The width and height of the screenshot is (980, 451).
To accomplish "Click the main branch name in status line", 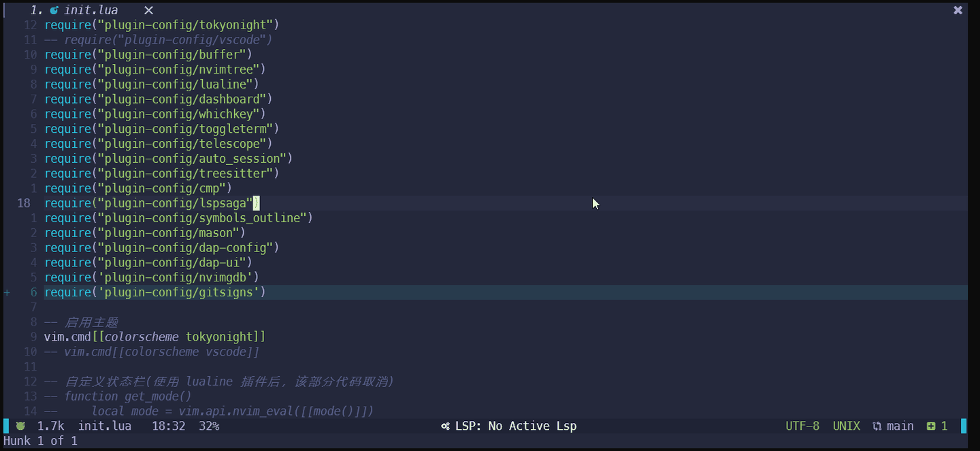I will tap(900, 426).
